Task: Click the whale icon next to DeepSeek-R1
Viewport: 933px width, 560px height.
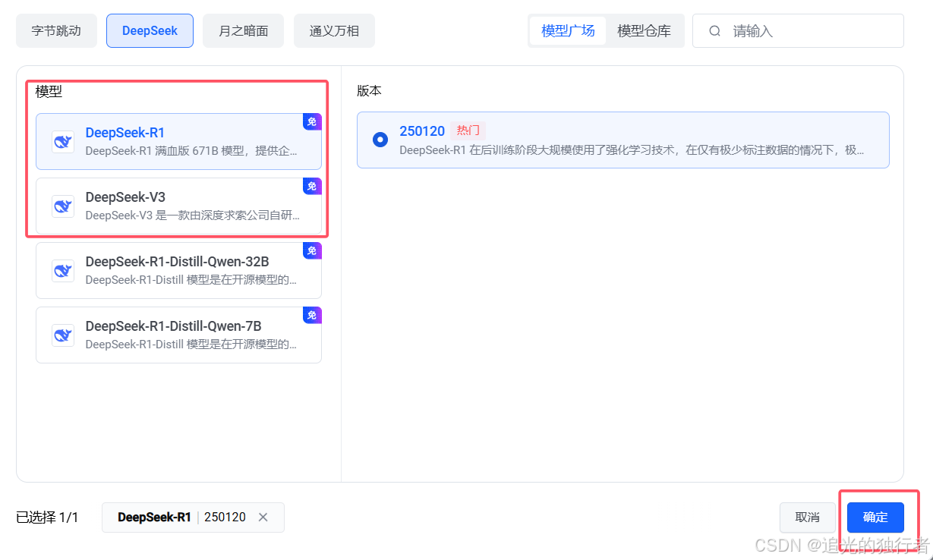Action: (x=62, y=141)
